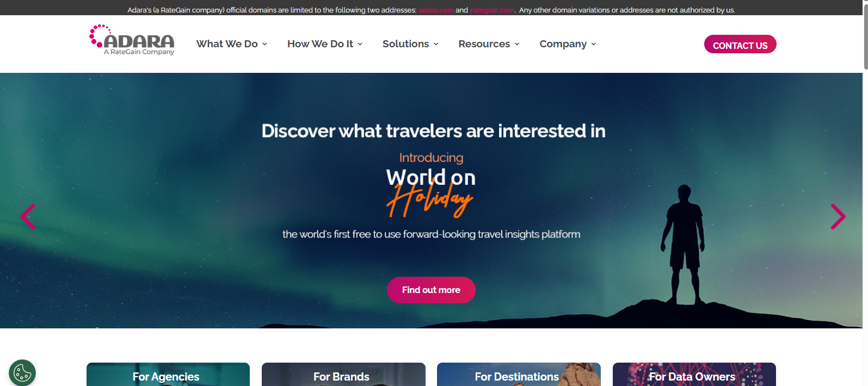Open the For Destinations card

tap(519, 375)
